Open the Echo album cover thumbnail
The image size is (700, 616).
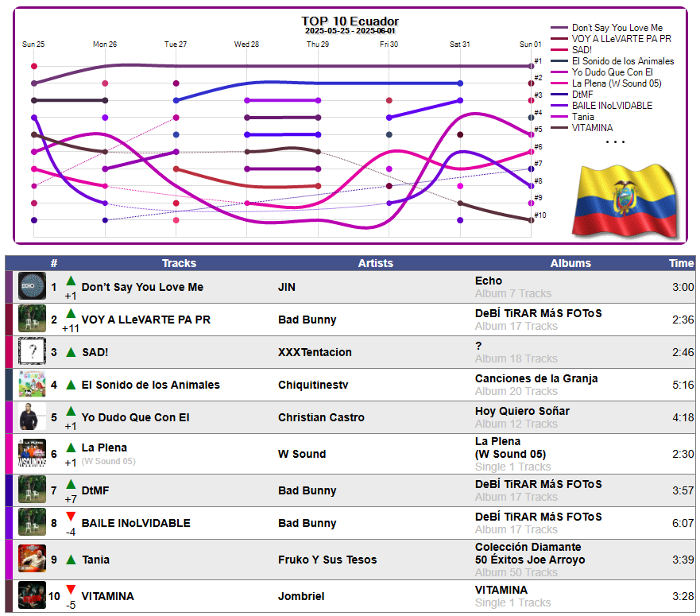click(x=32, y=286)
